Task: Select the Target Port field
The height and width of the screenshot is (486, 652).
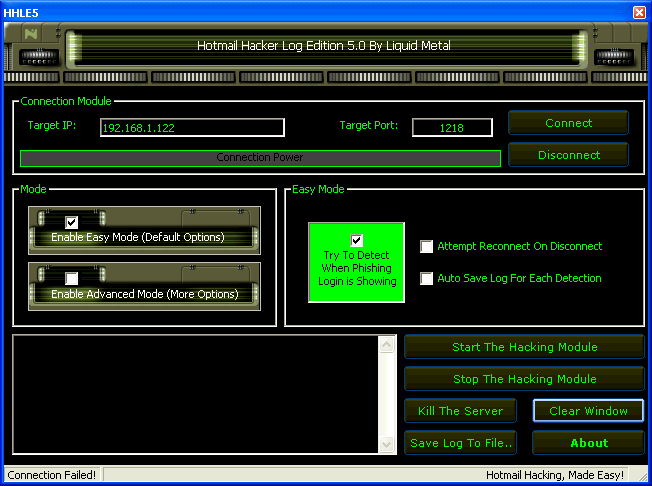Action: [x=452, y=127]
